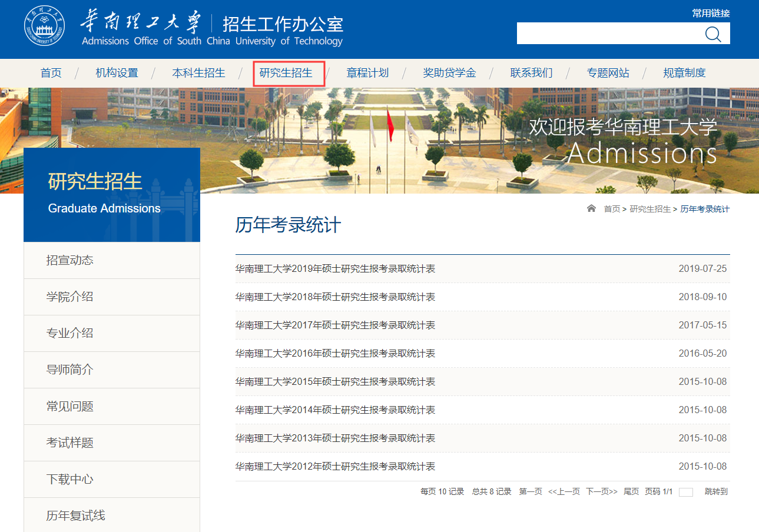The width and height of the screenshot is (759, 532).
Task: Click 第一页 pagination link
Action: click(x=531, y=491)
